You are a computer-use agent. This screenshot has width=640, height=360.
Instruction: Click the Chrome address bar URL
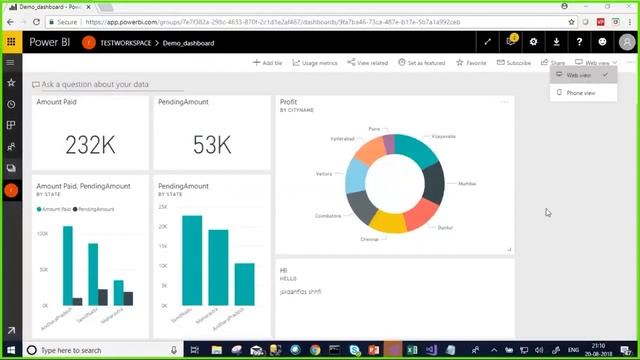point(273,22)
